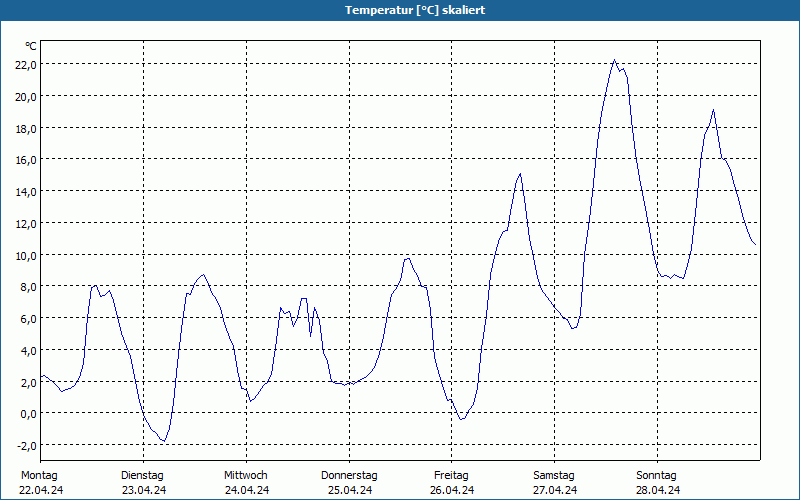The image size is (800, 500).
Task: Select the 18,0 y-axis label
Action: tap(26, 129)
